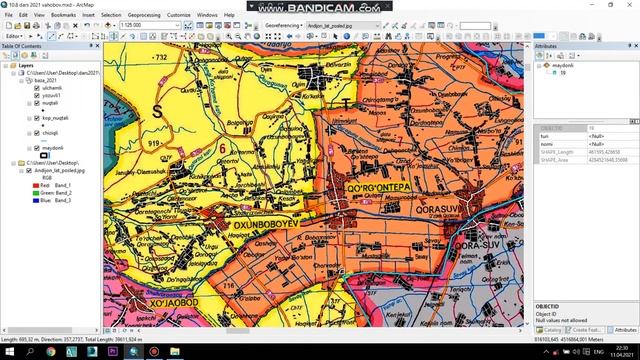Open Windows Start menu
The width and height of the screenshot is (640, 360).
coord(9,351)
